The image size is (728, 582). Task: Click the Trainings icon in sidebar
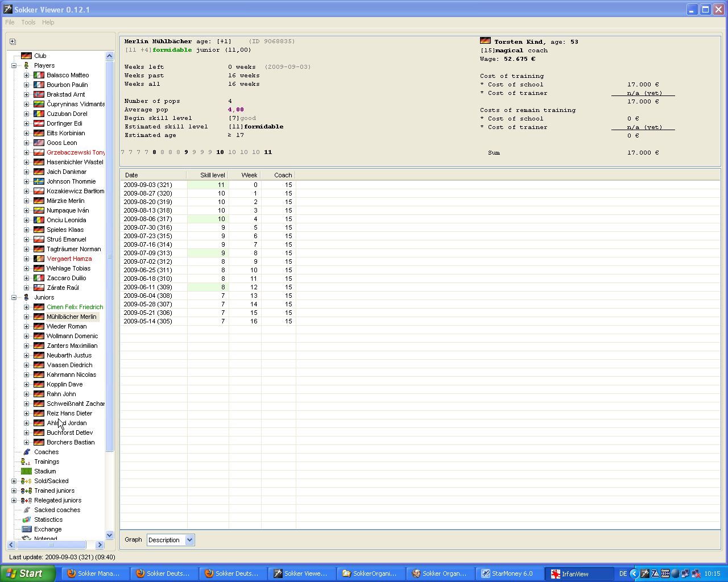pos(26,462)
